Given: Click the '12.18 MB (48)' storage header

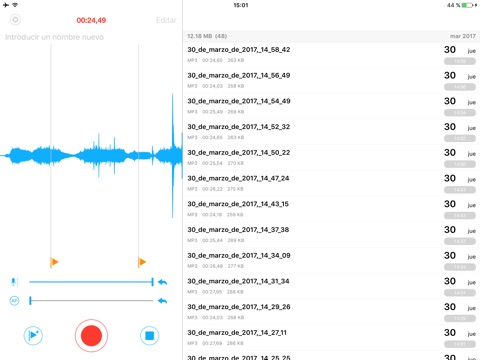Looking at the screenshot, I should pyautogui.click(x=207, y=36).
